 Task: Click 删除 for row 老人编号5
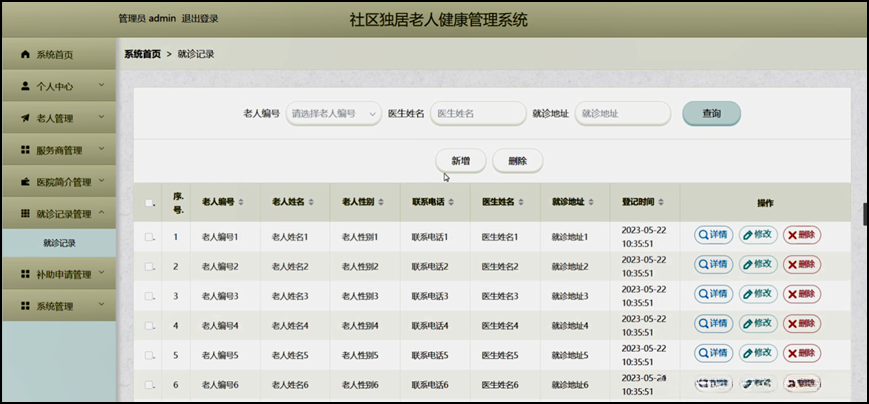pos(802,353)
